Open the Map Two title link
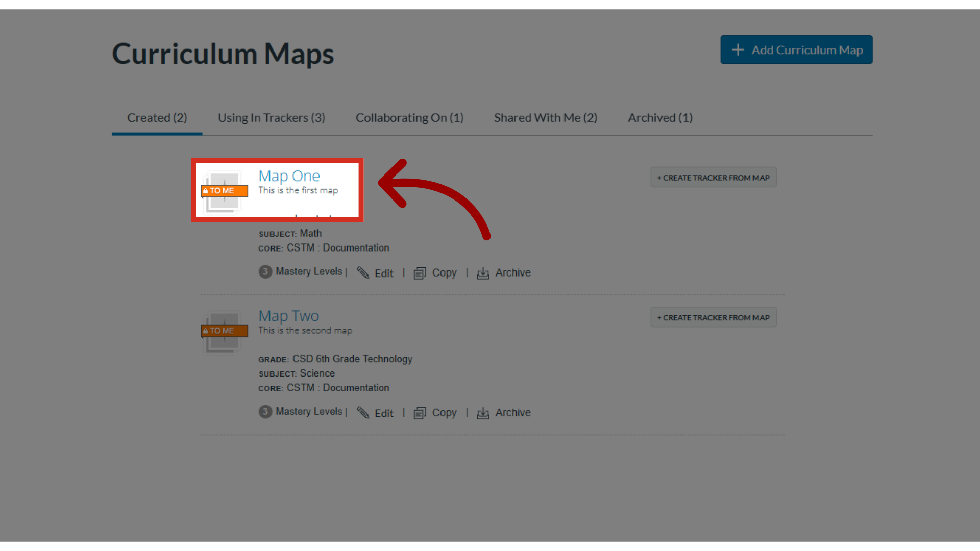Screen dimensions: 980x551 click(x=288, y=316)
